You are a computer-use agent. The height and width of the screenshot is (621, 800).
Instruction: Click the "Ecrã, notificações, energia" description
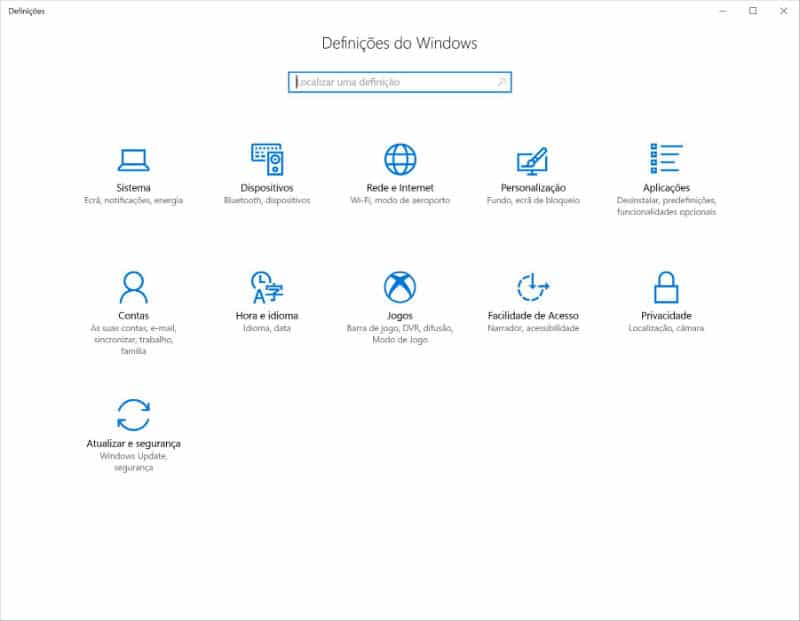[x=134, y=201]
